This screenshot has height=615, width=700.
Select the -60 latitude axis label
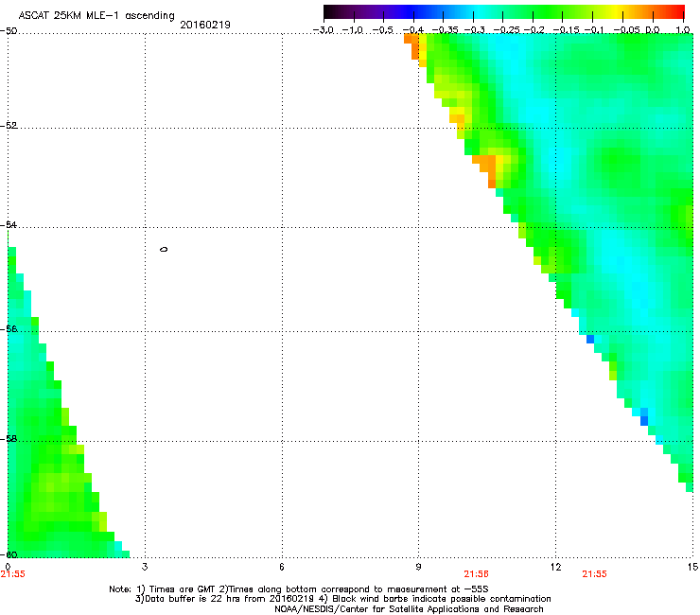point(9,554)
